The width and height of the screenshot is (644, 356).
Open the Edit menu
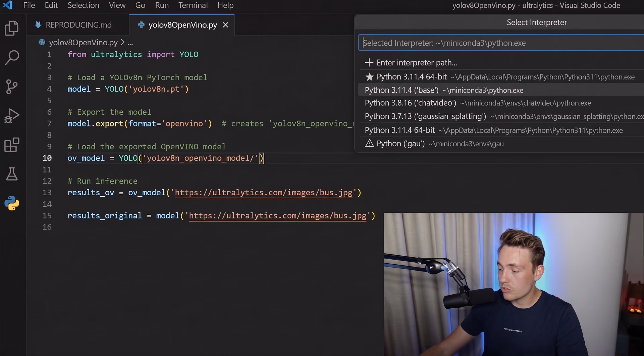click(51, 5)
